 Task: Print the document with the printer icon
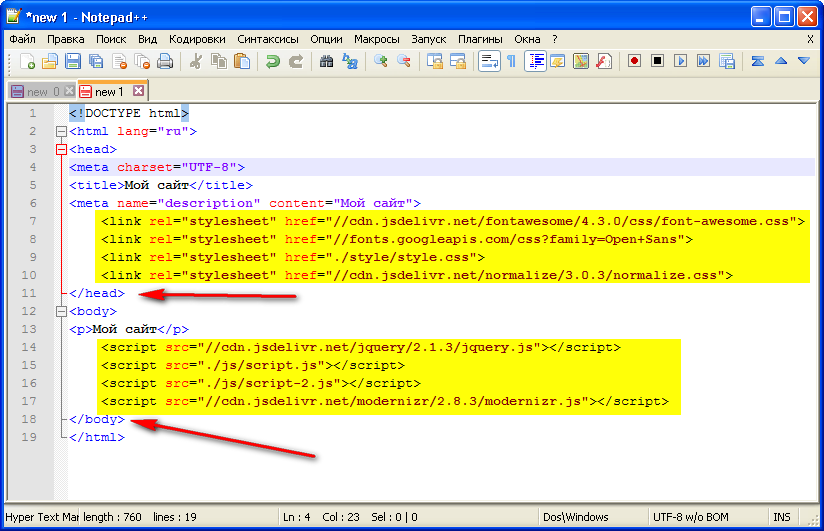click(x=165, y=62)
